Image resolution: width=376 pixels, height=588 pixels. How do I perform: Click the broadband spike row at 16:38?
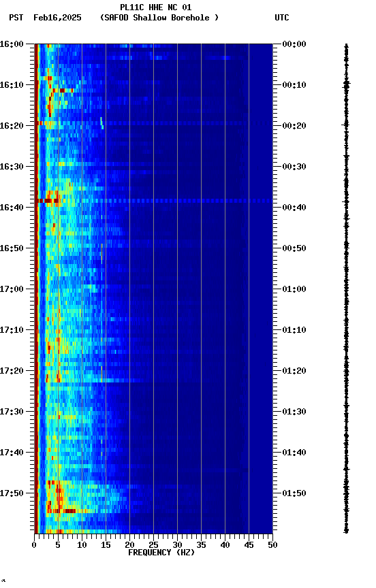pos(153,201)
